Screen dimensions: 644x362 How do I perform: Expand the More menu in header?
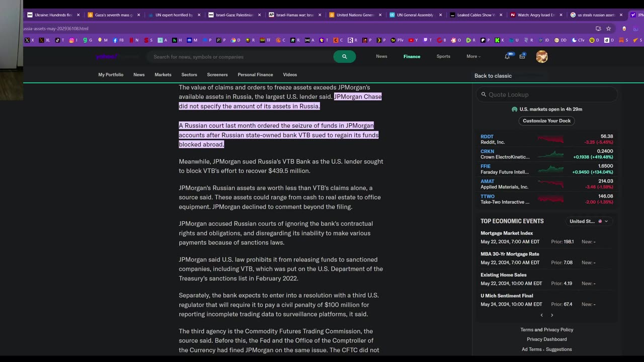pos(473,56)
